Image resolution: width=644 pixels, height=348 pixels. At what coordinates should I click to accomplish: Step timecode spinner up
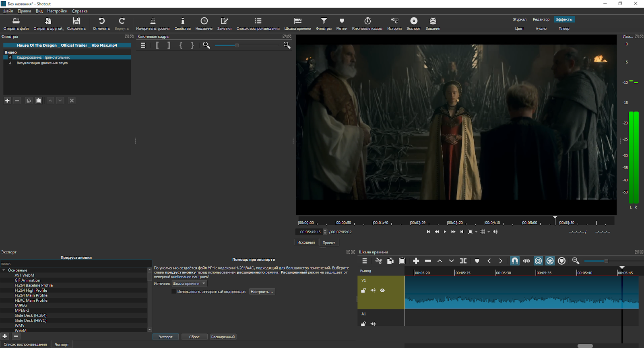coord(325,231)
